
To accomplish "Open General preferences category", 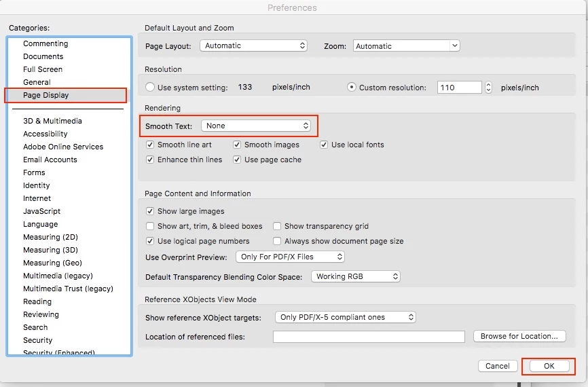I will (37, 82).
